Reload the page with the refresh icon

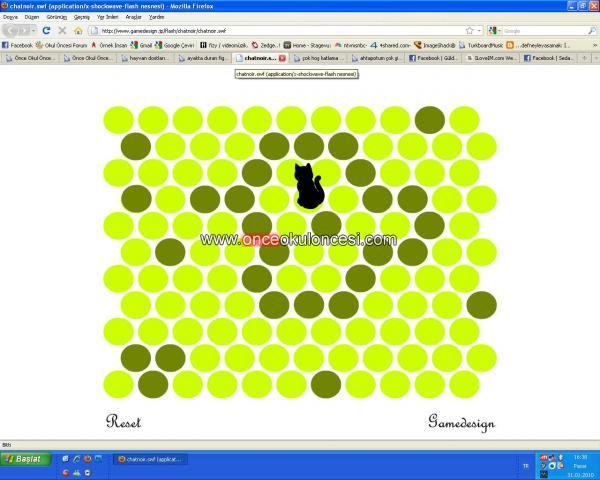click(x=46, y=30)
